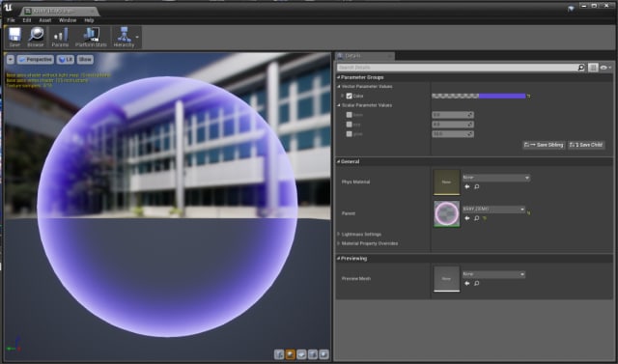Open Platform Stats from the toolbar
This screenshot has height=364, width=618.
(91, 38)
